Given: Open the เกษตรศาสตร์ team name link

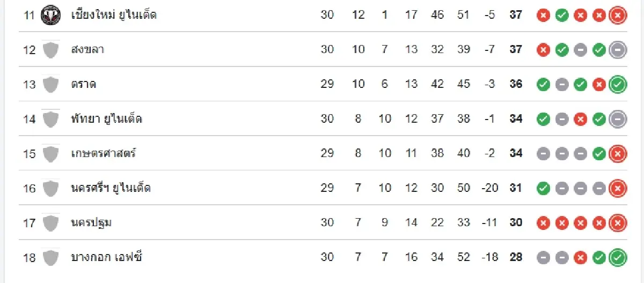Looking at the screenshot, I should click(x=104, y=154).
